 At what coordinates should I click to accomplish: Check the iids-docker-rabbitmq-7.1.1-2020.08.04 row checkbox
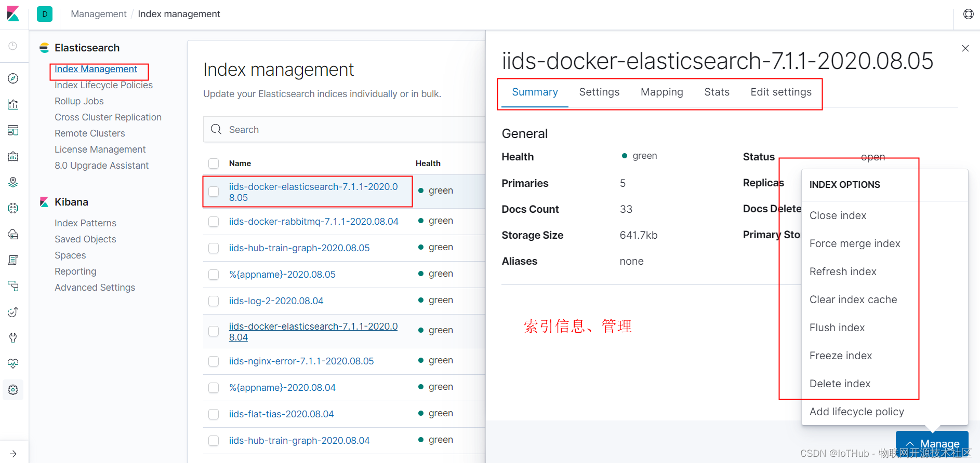(214, 222)
